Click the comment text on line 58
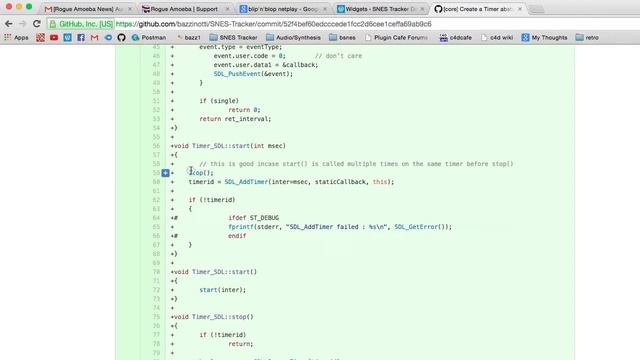Image resolution: width=640 pixels, height=360 pixels. click(x=356, y=164)
